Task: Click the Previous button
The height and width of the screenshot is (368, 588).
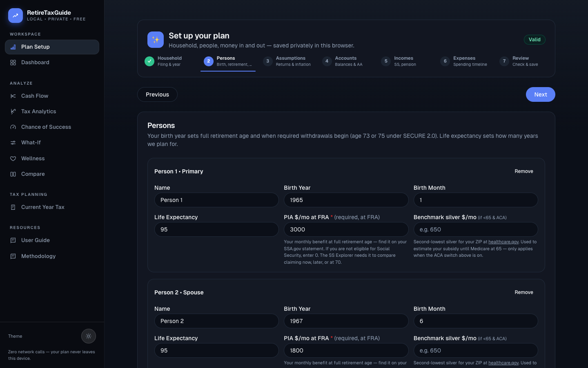Action: 157,94
